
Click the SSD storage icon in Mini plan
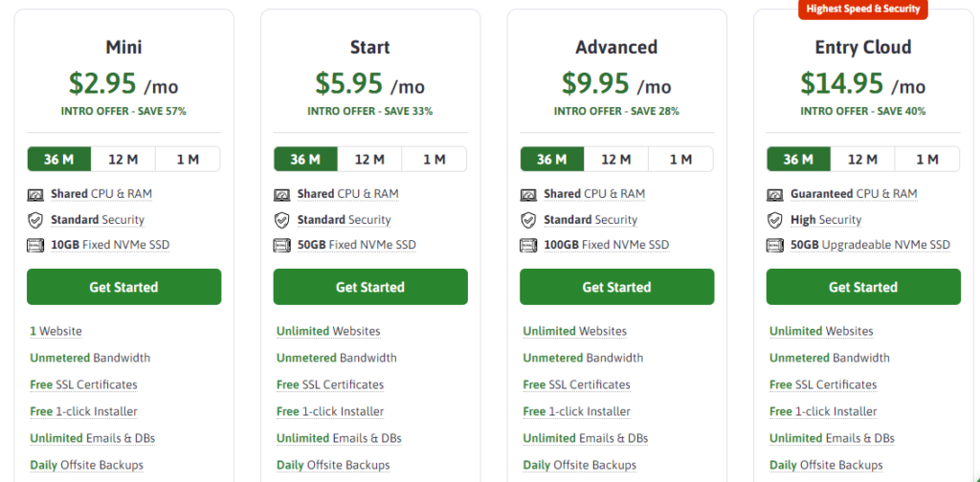pyautogui.click(x=37, y=246)
